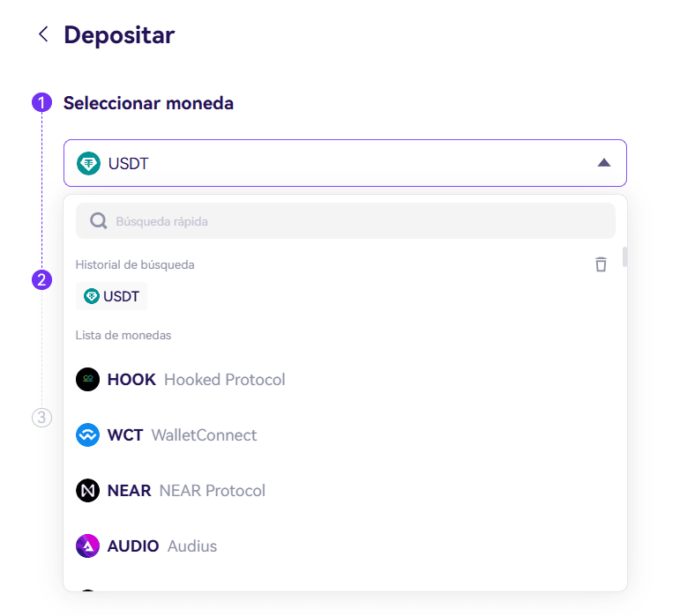Click the WalletConnect blue logo icon
Viewport: 680px width, 616px height.
point(87,435)
